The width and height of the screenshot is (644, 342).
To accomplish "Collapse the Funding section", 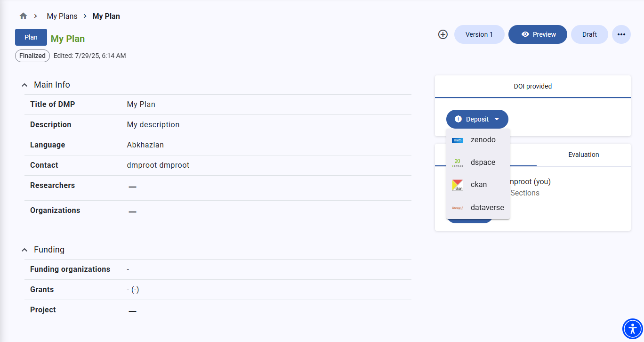I will point(24,250).
